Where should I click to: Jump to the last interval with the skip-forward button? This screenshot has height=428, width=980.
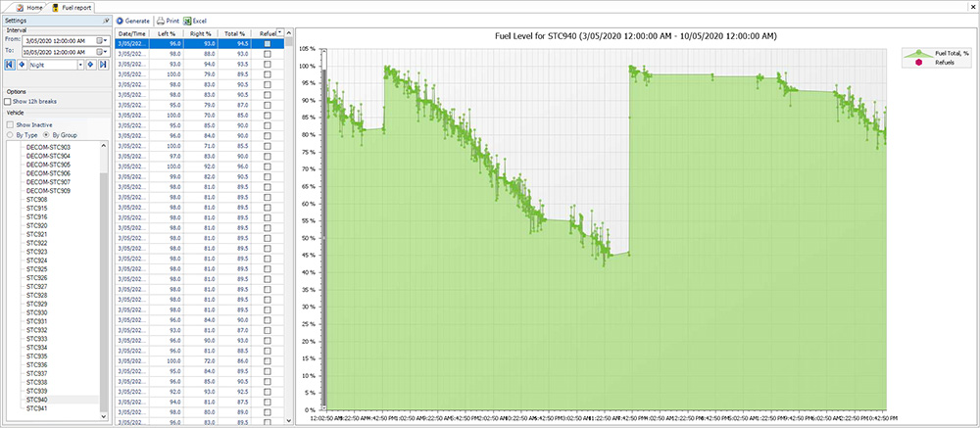(x=103, y=65)
